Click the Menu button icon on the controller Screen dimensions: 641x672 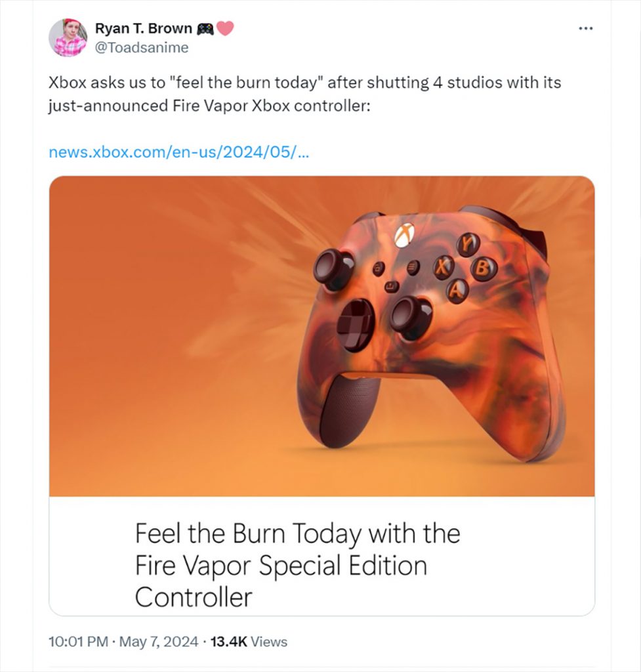[412, 267]
